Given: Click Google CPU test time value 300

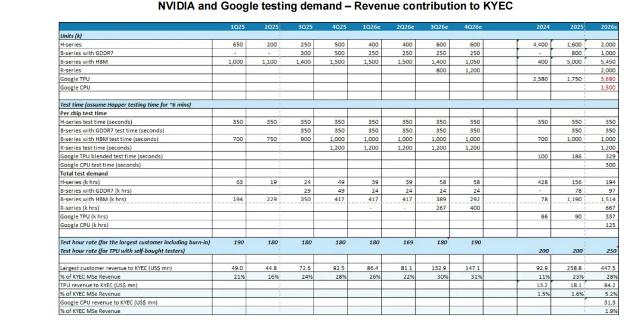Looking at the screenshot, I should (x=611, y=165).
